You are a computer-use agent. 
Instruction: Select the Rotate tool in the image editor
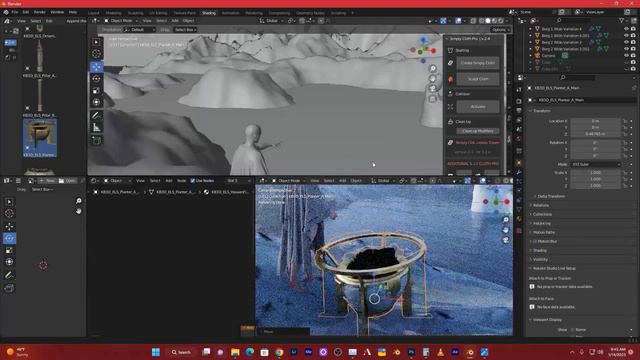pos(9,238)
